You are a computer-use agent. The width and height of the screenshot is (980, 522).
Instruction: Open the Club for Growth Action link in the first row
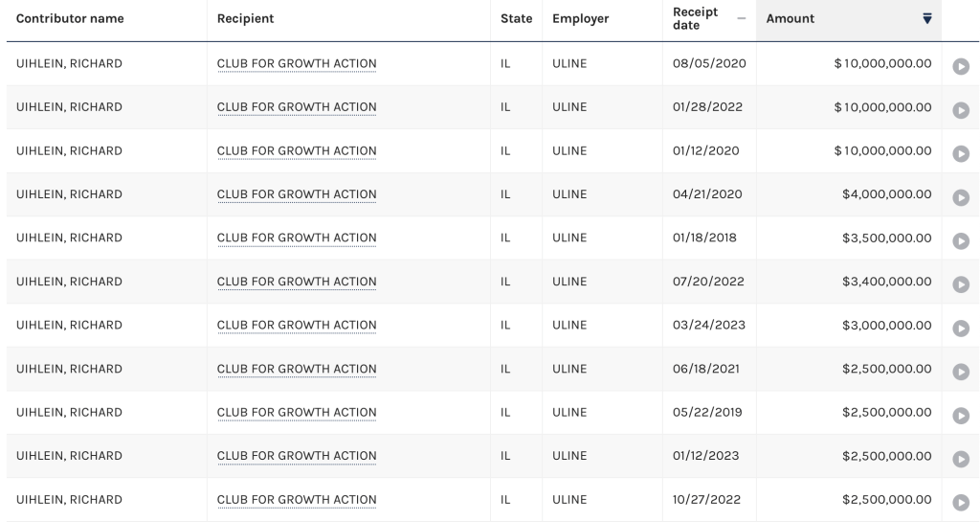[297, 64]
